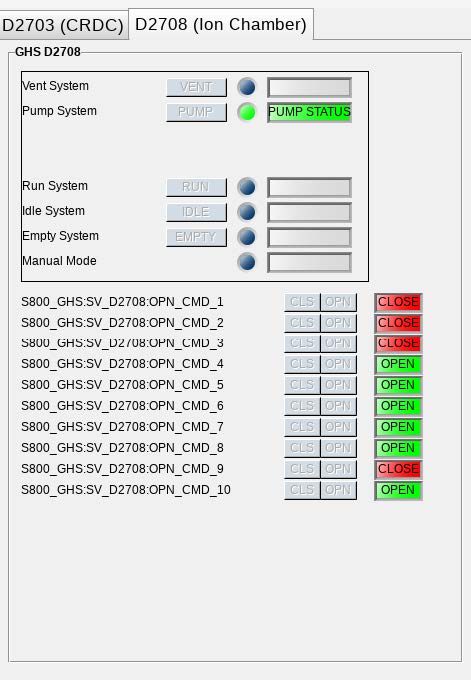
Task: Click OPN for valve OPN_CMD_2
Action: 338,323
